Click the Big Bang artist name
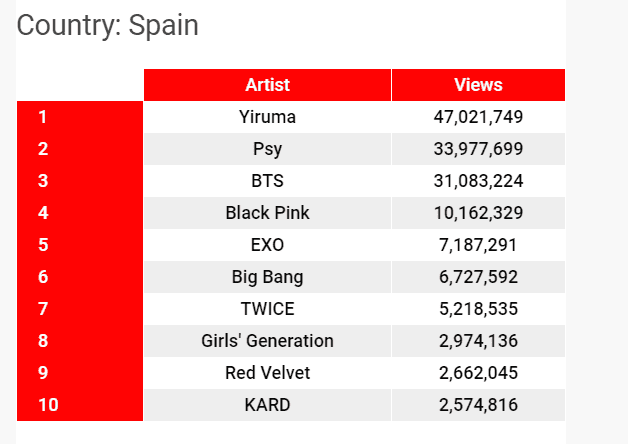Image resolution: width=628 pixels, height=444 pixels. tap(267, 277)
